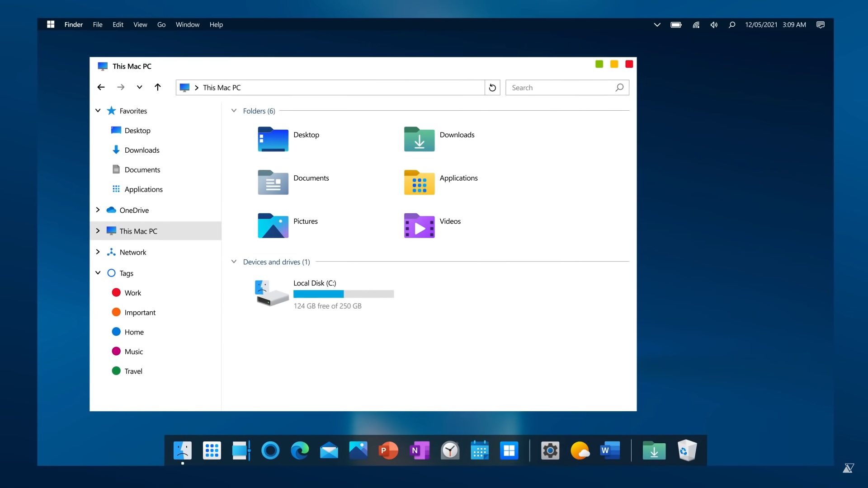The height and width of the screenshot is (488, 868).
Task: Open the Go menu
Action: pyautogui.click(x=161, y=25)
